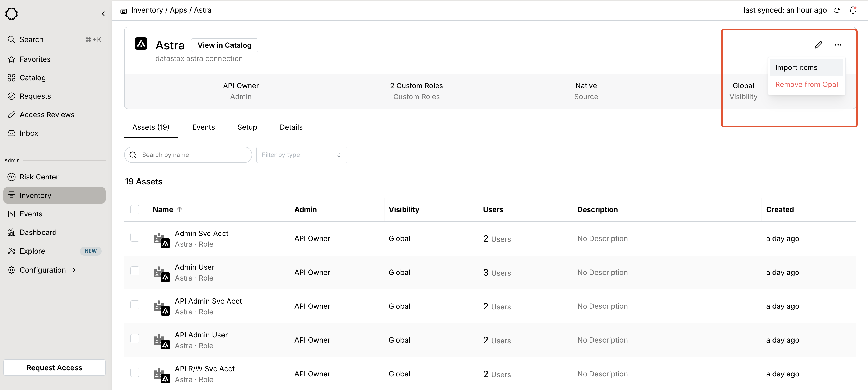Screen dimensions: 868x390
Task: Open Access Reviews in the sidebar
Action: (x=47, y=114)
